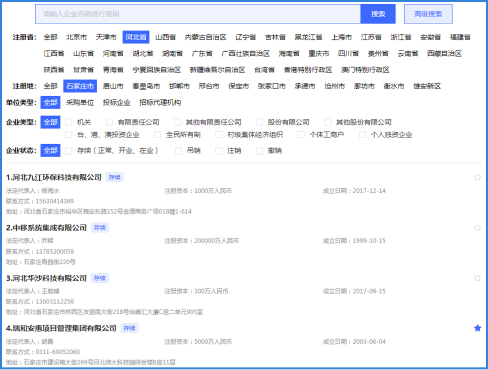
Task: Tick the 有限责任公司 checkbox
Action: point(109,122)
